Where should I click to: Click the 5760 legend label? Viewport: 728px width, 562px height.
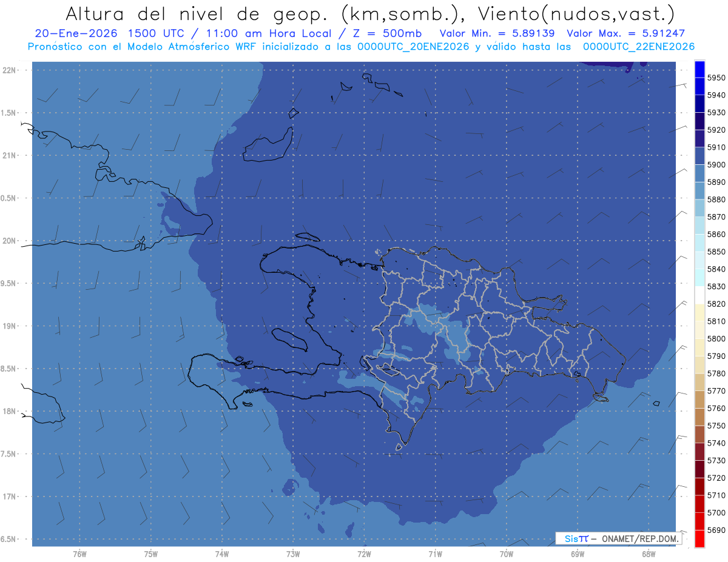pos(716,408)
